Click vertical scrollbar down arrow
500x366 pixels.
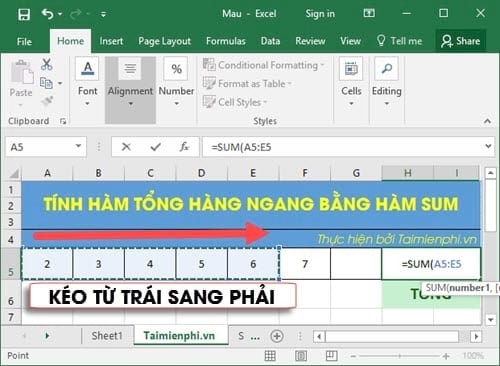click(x=490, y=320)
